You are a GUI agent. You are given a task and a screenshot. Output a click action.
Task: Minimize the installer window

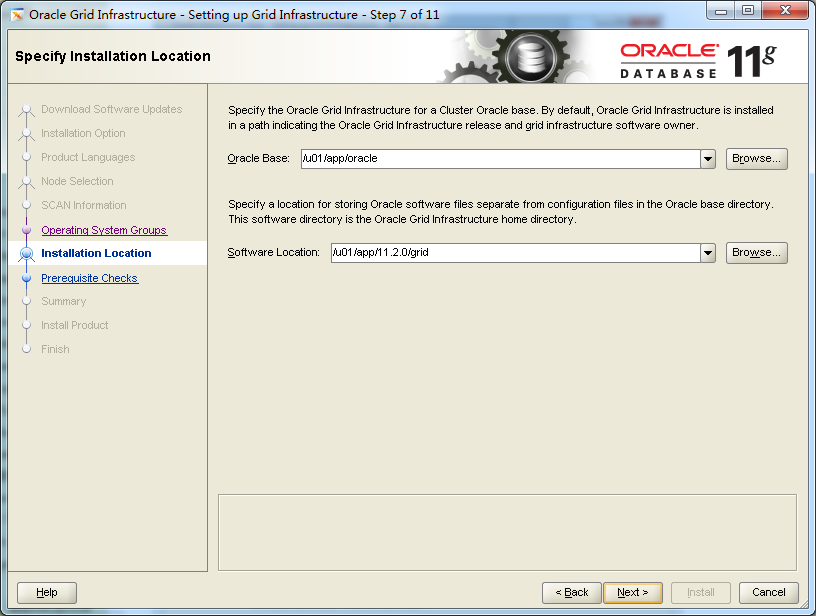click(721, 11)
